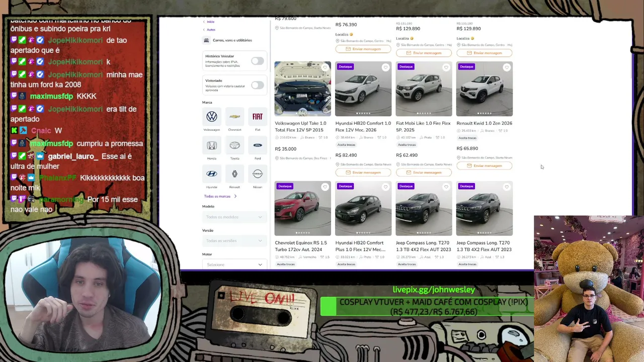
Task: Filter by the Hyundai brand logo
Action: point(212,173)
